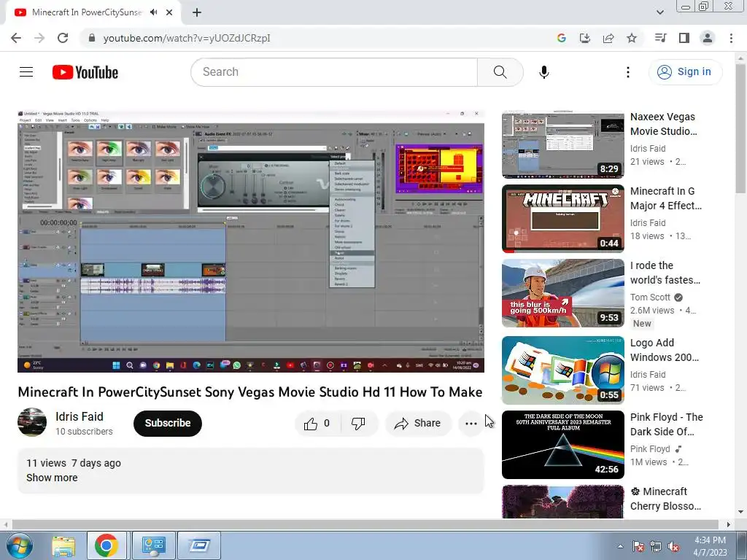This screenshot has width=747, height=560.
Task: Mute the tab using the speaker icon
Action: [x=153, y=12]
